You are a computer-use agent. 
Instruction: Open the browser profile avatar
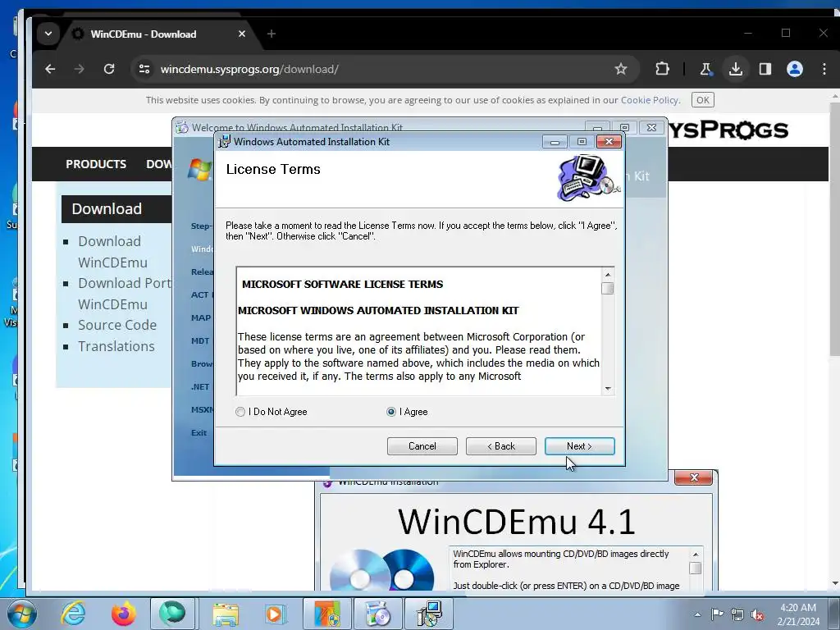tap(794, 69)
